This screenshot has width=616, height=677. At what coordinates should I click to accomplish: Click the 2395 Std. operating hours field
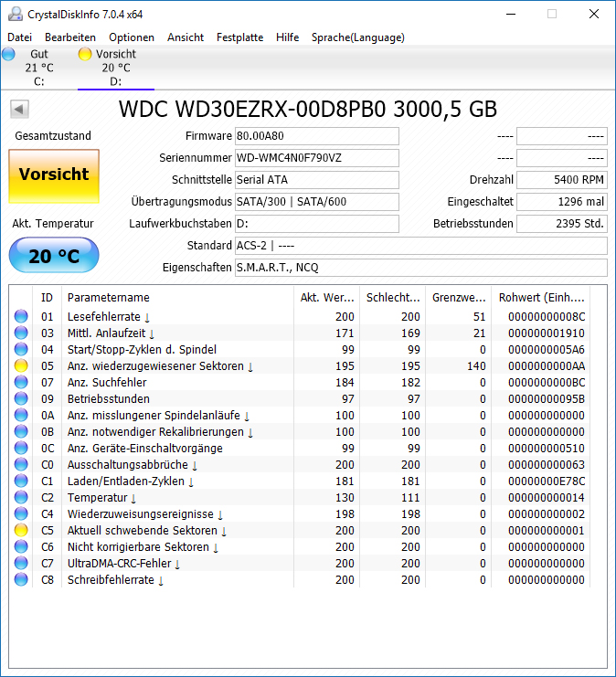click(x=562, y=224)
